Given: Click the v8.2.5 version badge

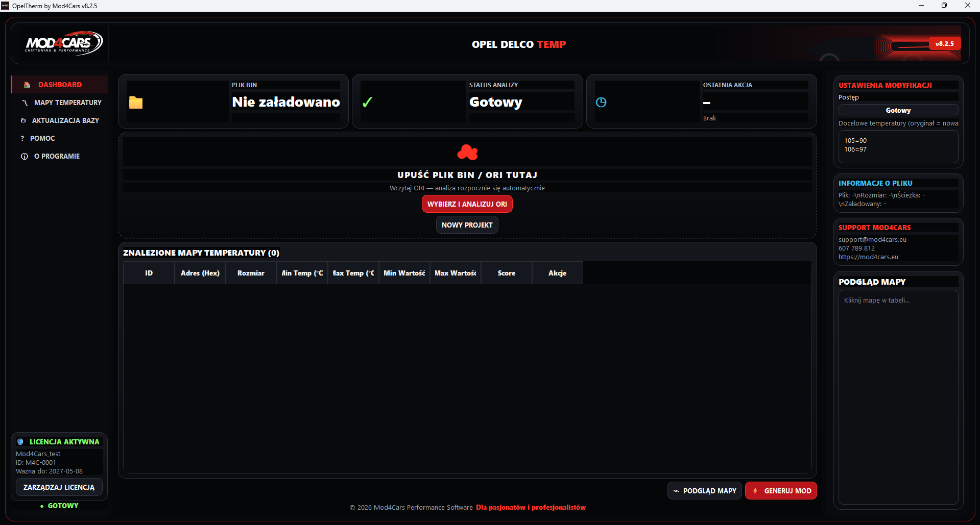Looking at the screenshot, I should tap(944, 44).
